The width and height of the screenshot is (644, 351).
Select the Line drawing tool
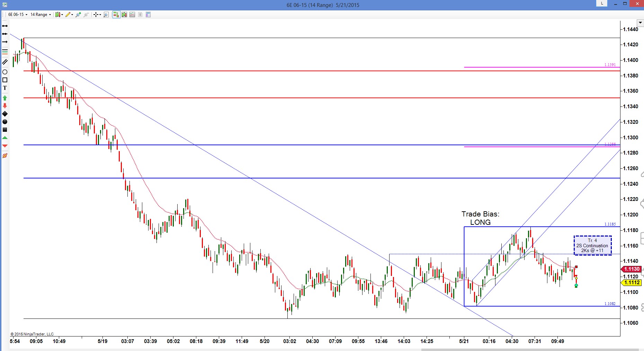(x=5, y=26)
